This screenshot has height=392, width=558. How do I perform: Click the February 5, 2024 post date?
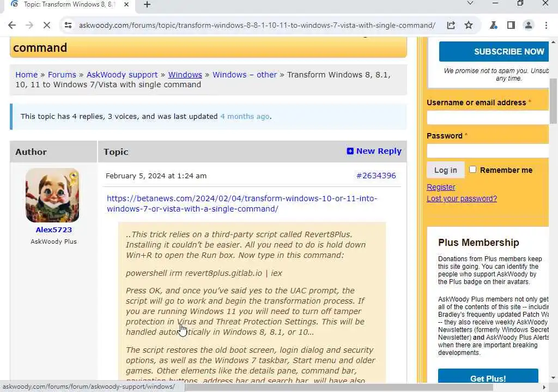pyautogui.click(x=156, y=176)
